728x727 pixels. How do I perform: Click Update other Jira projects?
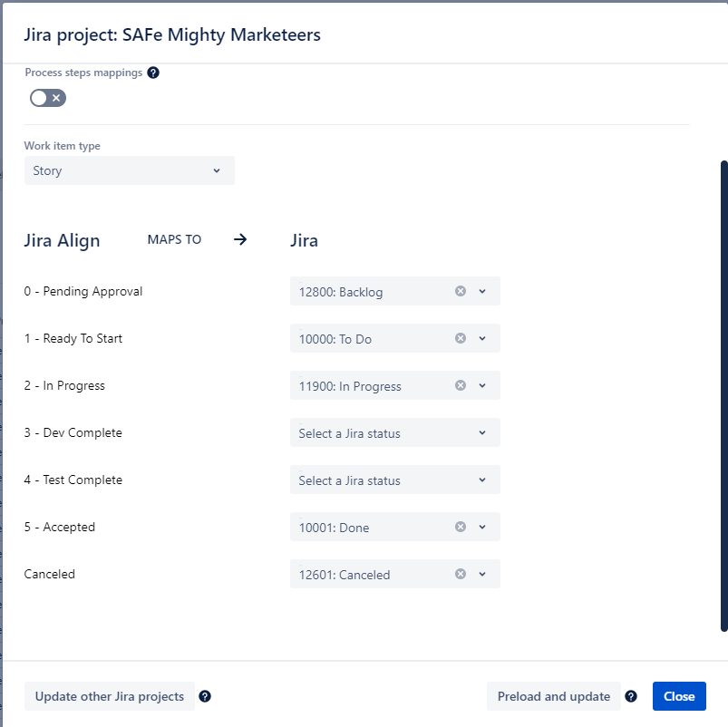(109, 696)
